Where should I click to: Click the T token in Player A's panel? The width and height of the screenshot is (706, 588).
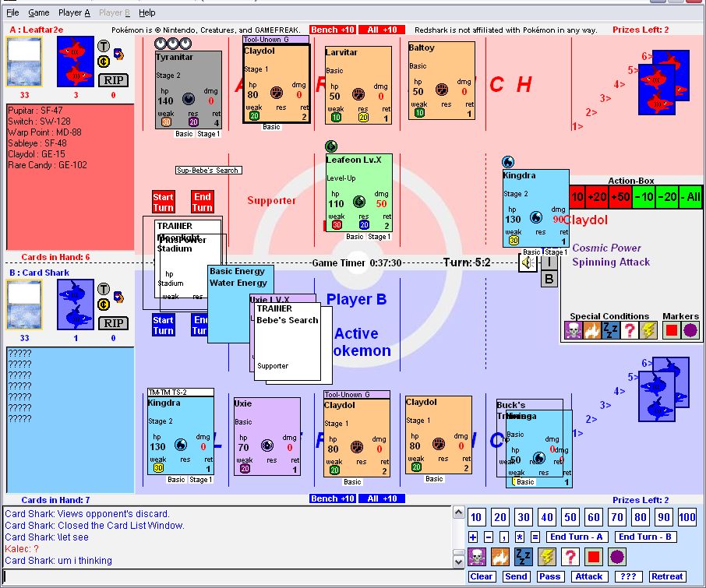tap(104, 46)
